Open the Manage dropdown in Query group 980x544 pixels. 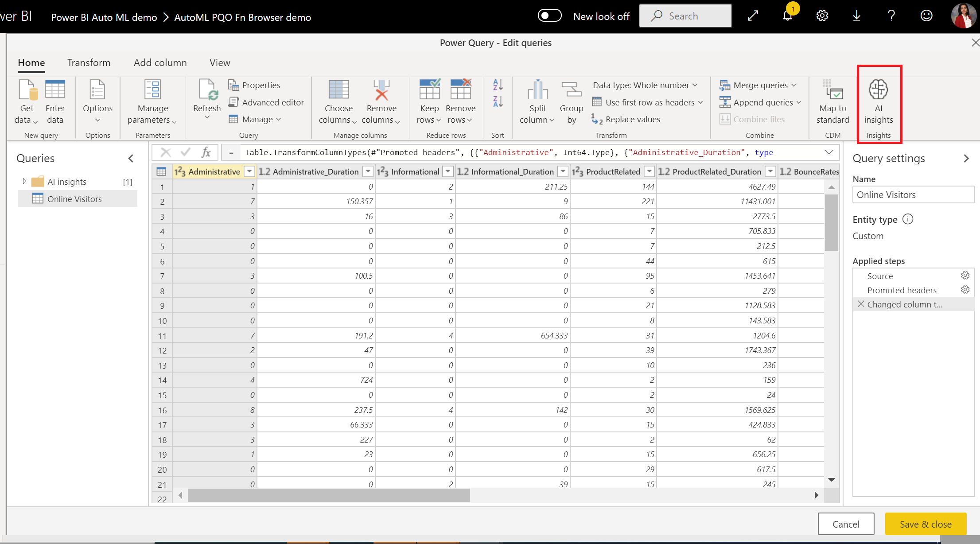[x=255, y=119]
